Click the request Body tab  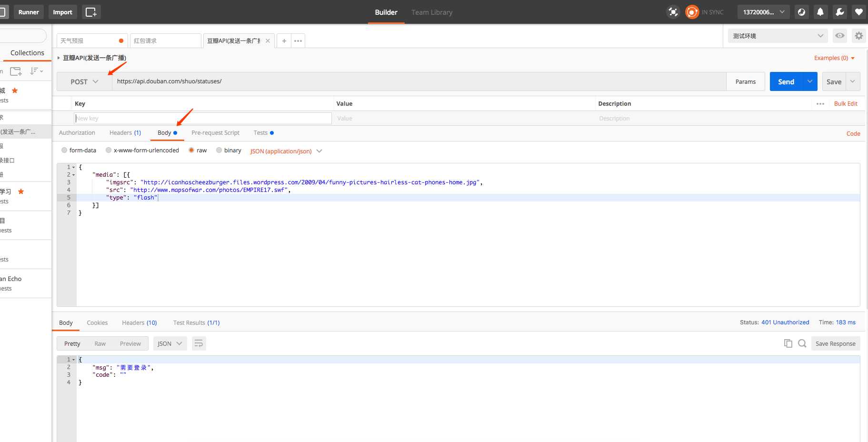tap(167, 133)
